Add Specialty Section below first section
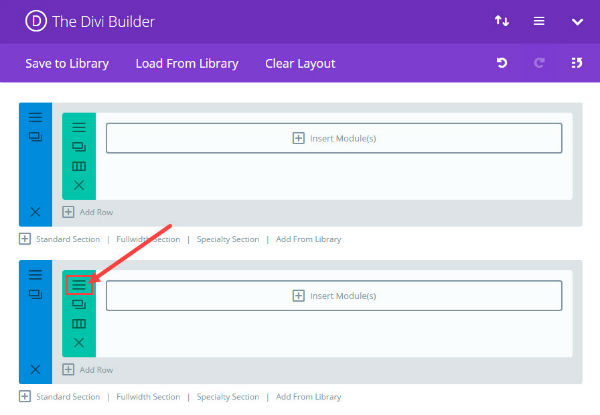 228,239
